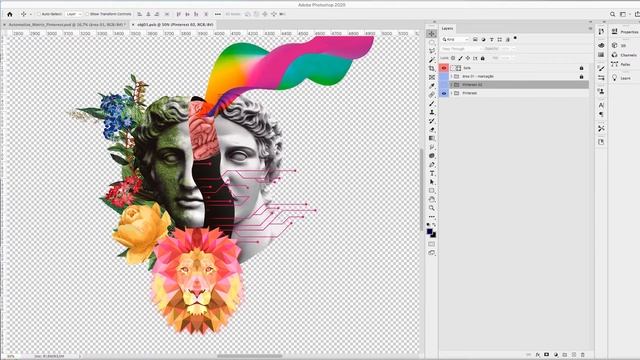
Task: Click the Layers panel tab
Action: click(x=447, y=29)
